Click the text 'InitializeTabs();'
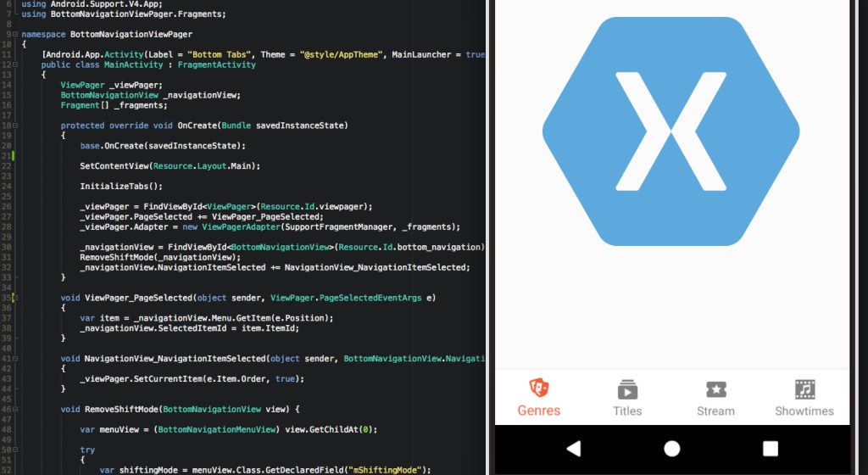868x475 pixels. click(121, 186)
